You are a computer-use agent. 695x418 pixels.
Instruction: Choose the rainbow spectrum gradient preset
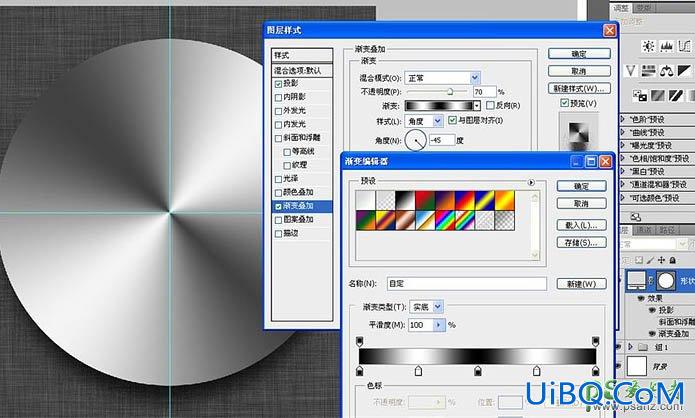[x=445, y=220]
